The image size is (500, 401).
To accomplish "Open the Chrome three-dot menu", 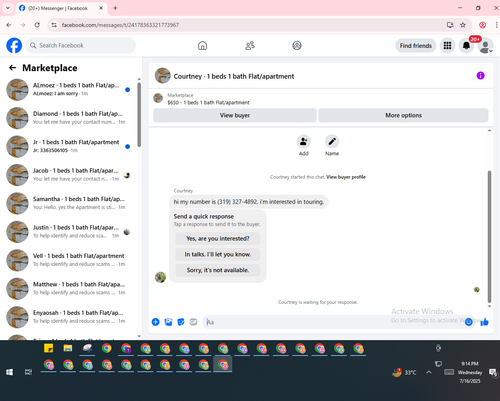I will [x=496, y=25].
